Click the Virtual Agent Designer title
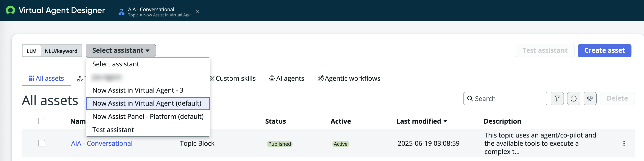 click(x=62, y=10)
